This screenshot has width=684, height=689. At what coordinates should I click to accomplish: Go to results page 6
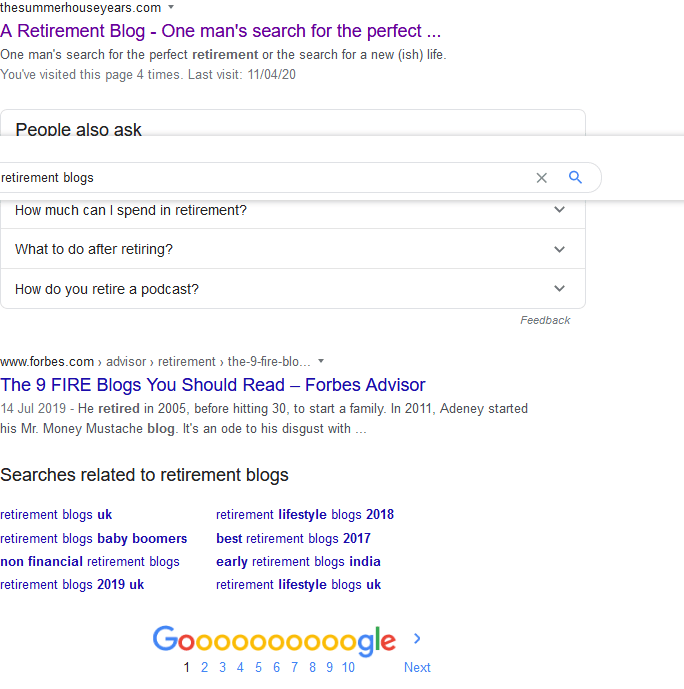coord(276,667)
